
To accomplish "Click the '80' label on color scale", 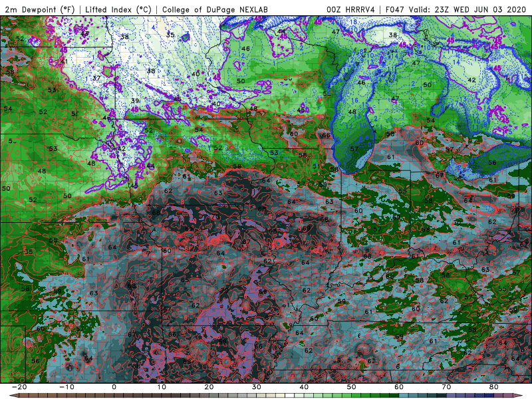I will click(x=494, y=387).
